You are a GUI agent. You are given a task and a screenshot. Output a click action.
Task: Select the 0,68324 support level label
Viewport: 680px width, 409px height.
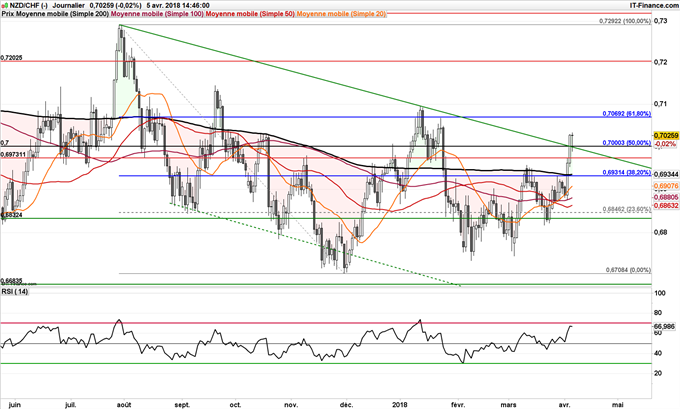point(12,215)
